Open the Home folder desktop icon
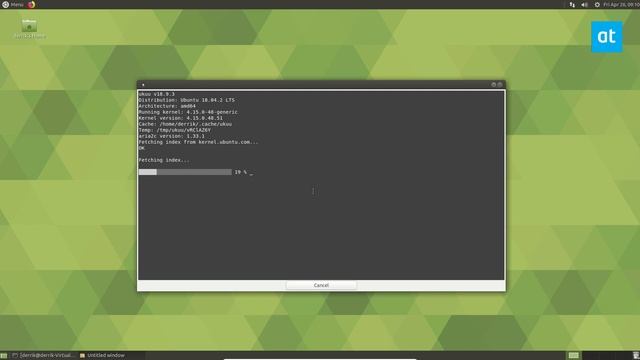The image size is (640, 360). [x=29, y=29]
